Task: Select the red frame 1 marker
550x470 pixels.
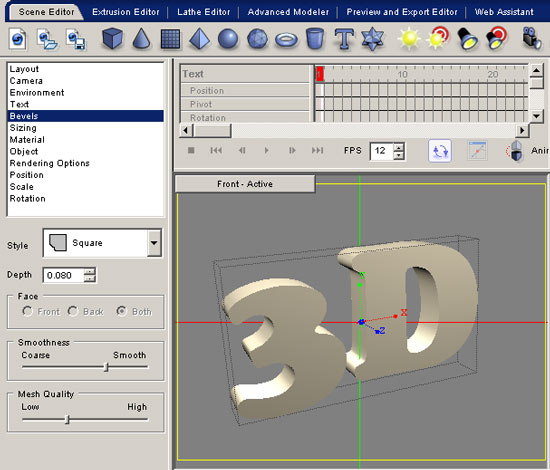Action: [x=320, y=74]
